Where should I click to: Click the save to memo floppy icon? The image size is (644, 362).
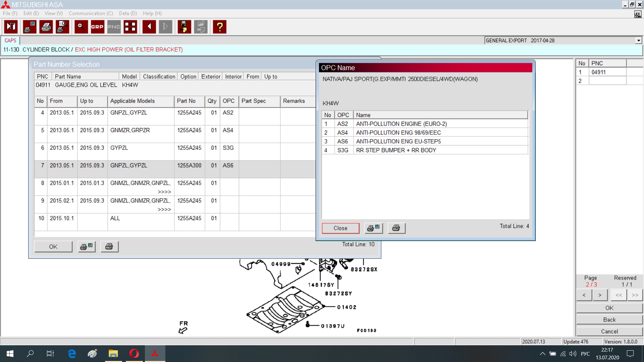click(x=184, y=27)
